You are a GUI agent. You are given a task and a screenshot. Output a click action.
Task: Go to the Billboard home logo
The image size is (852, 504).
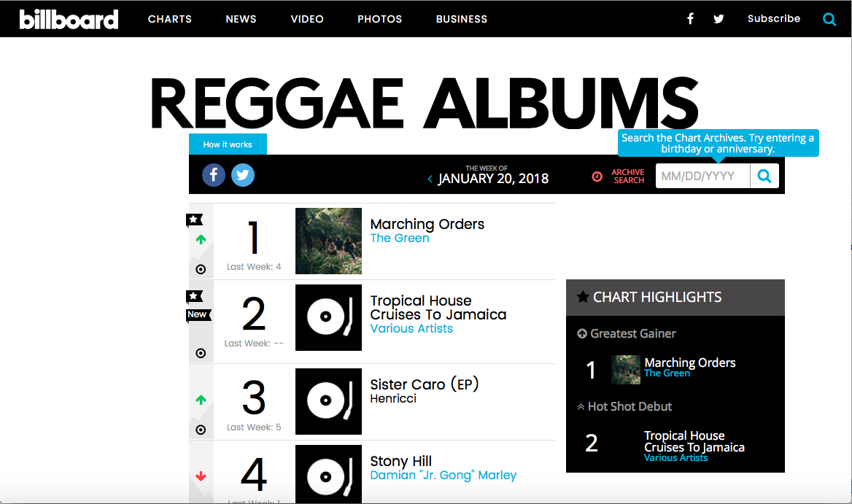click(x=69, y=19)
